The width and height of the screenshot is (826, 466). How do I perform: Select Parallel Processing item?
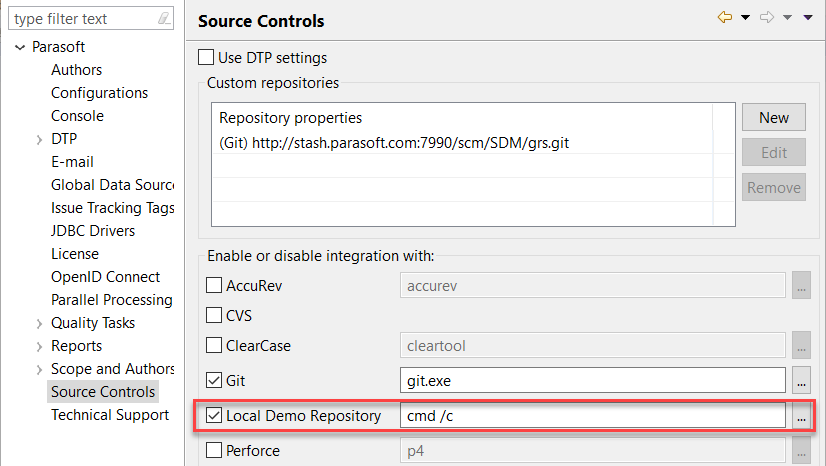[x=112, y=300]
